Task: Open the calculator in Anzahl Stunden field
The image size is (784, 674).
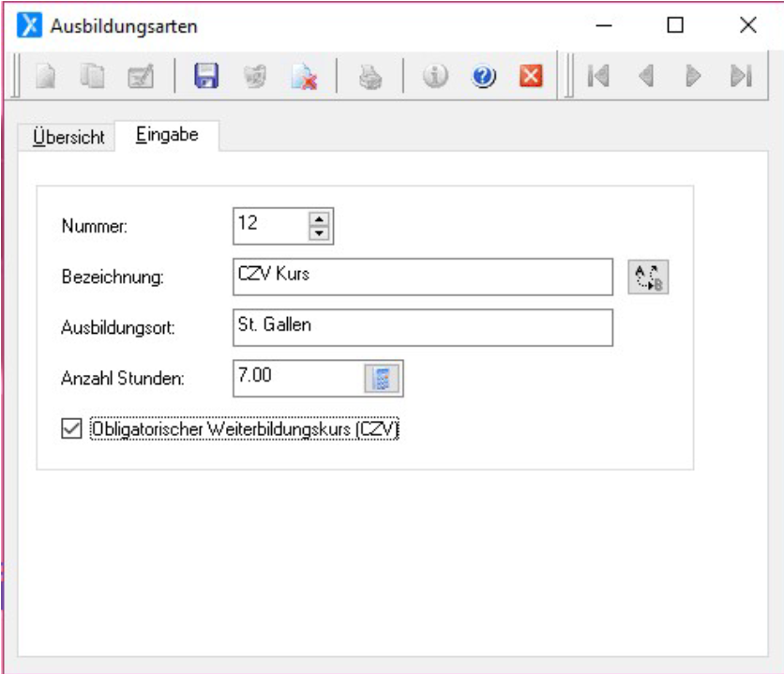Action: point(384,379)
